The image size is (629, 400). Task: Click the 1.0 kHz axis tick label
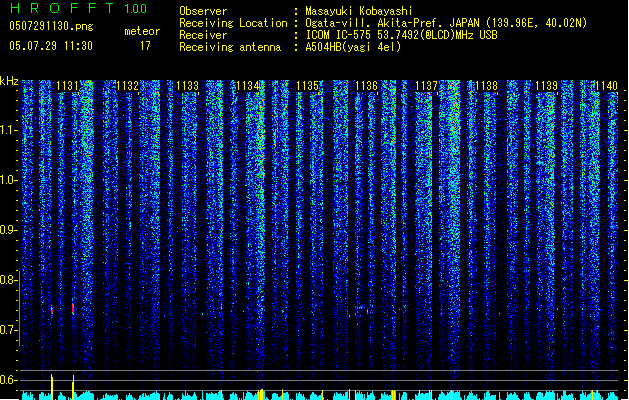click(x=8, y=180)
